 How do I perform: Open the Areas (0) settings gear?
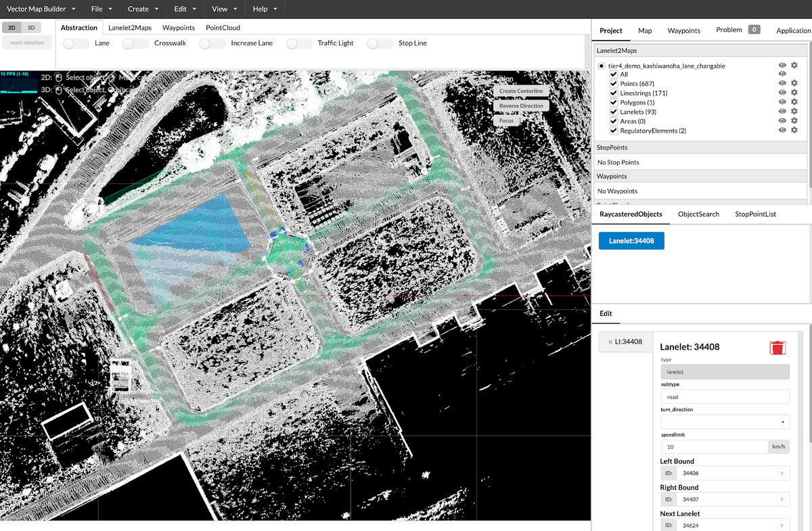point(794,121)
